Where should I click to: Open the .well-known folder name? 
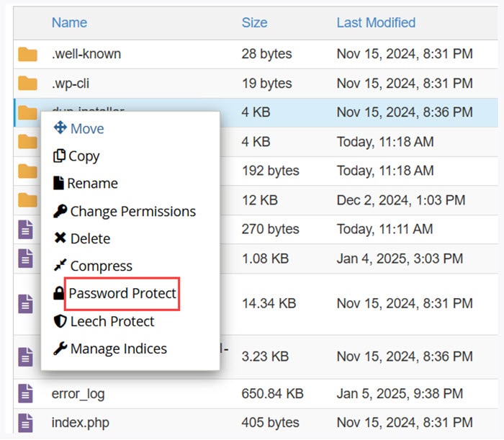86,54
